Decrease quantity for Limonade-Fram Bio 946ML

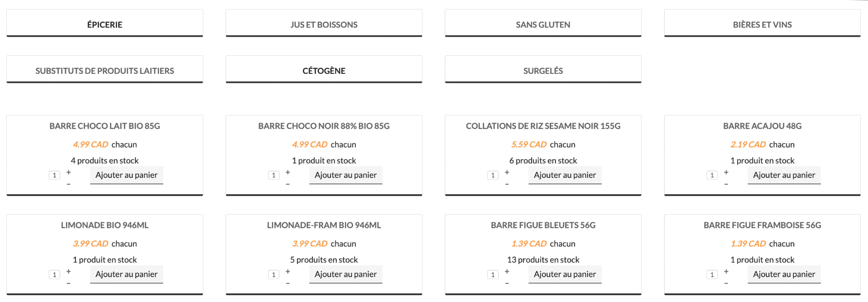[288, 283]
